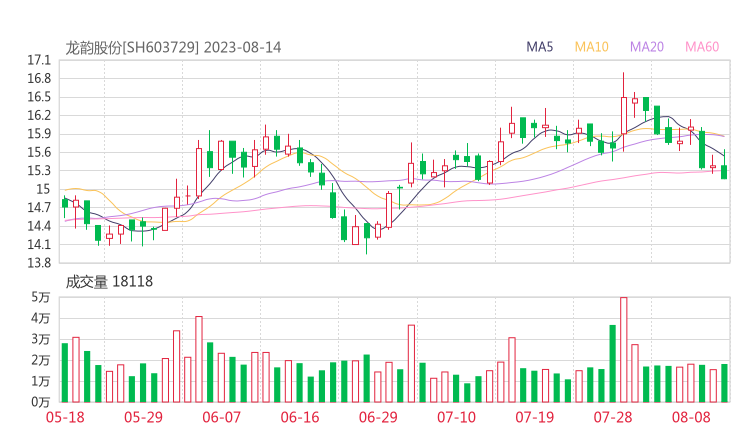Click the chart title 龙韵股份[SH603729] 2023-08-14

point(173,48)
